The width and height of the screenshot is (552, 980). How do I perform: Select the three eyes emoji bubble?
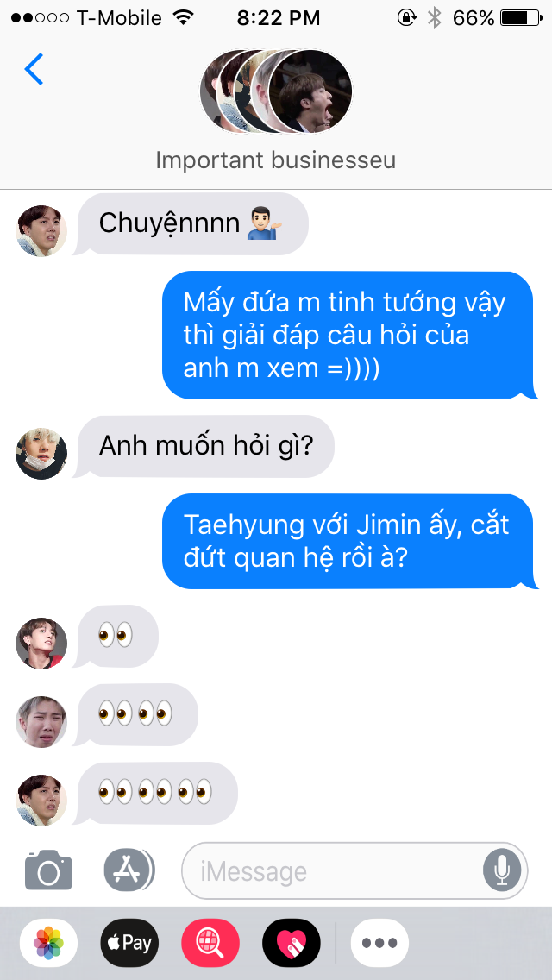(155, 793)
